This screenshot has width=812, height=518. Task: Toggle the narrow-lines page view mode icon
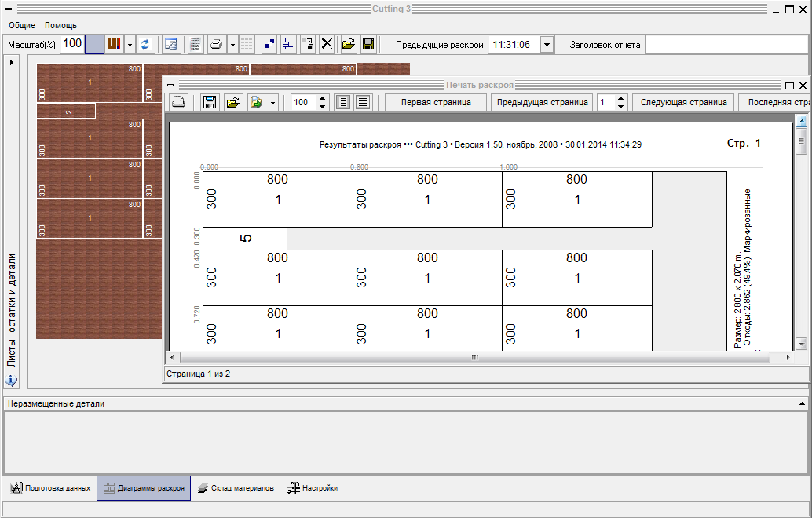343,103
